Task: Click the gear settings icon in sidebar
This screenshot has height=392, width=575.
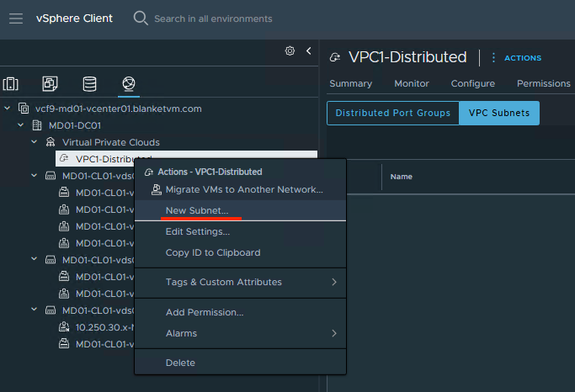Action: (x=290, y=51)
